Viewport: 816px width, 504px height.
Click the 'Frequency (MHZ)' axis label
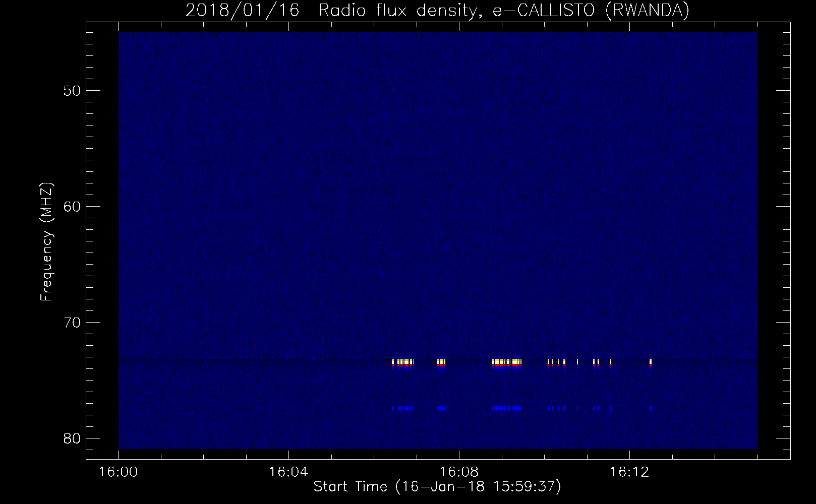pyautogui.click(x=46, y=242)
